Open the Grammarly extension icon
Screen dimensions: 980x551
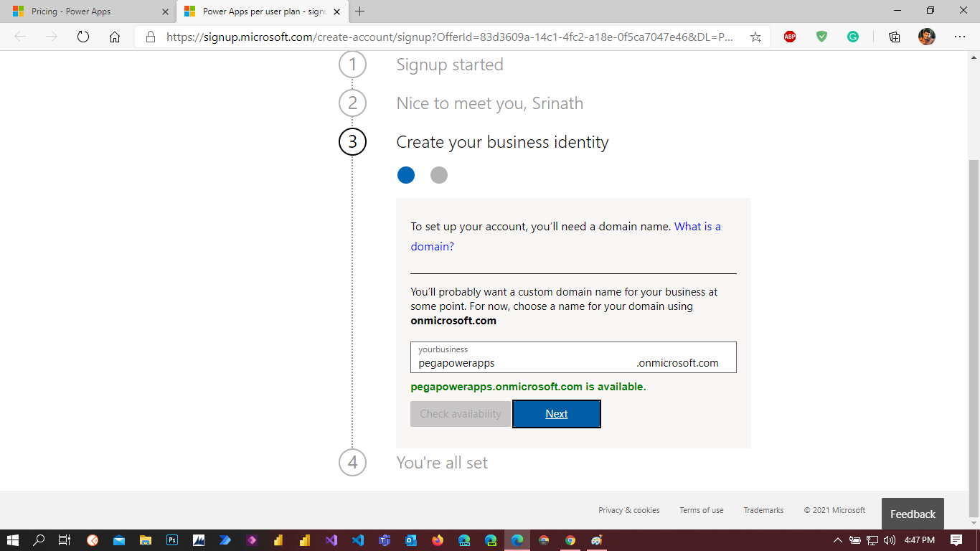point(853,37)
